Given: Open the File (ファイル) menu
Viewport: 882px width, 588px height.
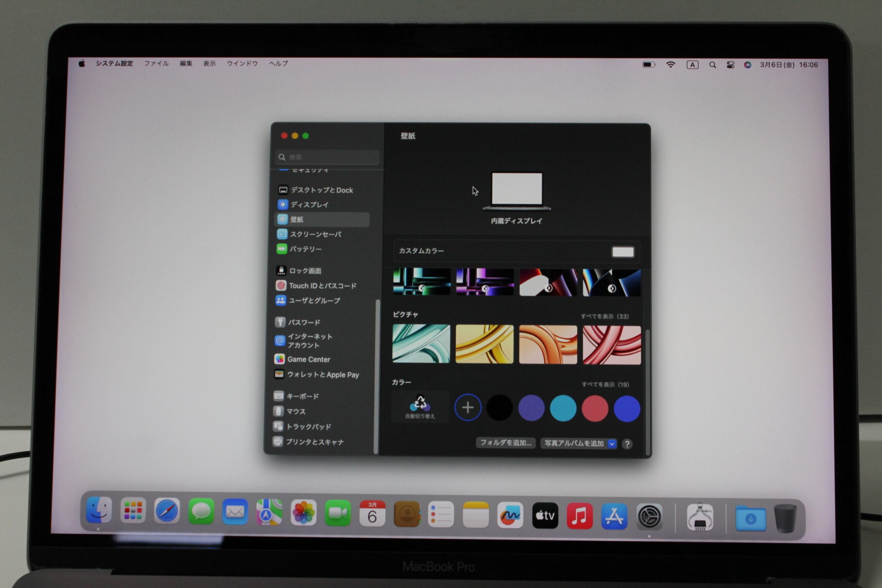Looking at the screenshot, I should tap(157, 63).
